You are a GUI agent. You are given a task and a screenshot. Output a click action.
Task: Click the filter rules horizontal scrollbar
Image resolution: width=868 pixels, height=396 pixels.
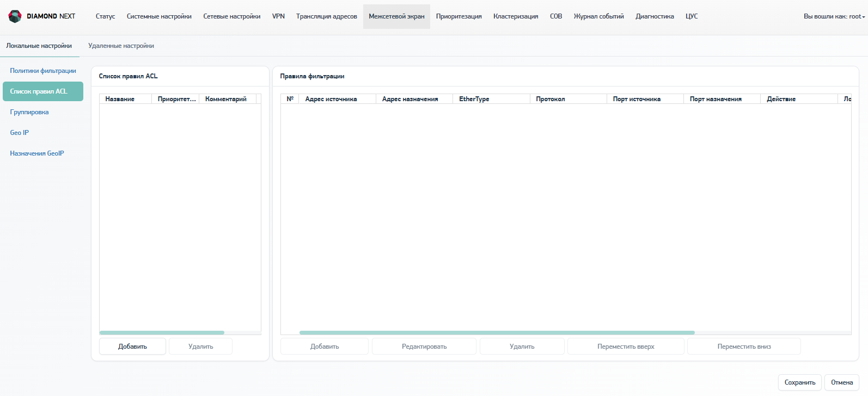(497, 332)
